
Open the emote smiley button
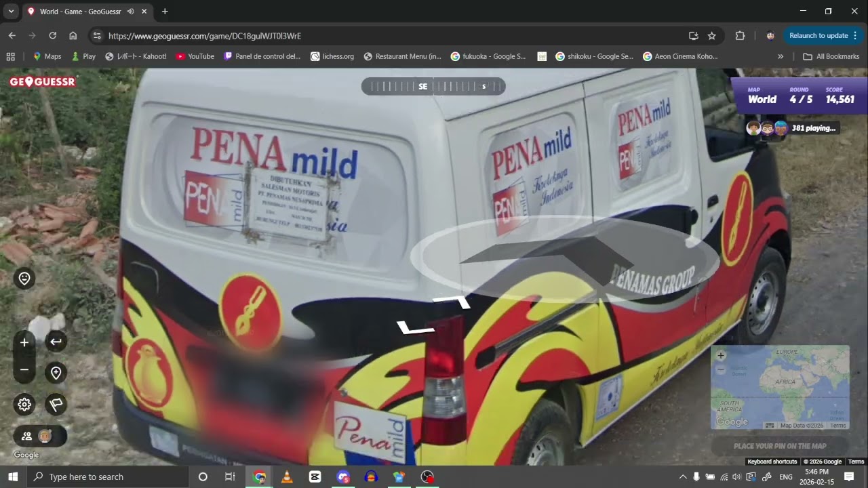click(x=24, y=279)
